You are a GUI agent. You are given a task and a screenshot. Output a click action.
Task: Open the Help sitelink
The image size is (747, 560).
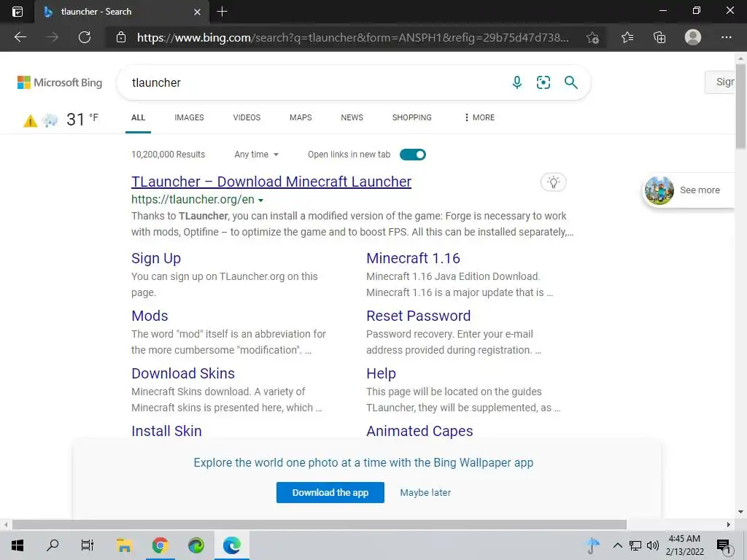[381, 373]
